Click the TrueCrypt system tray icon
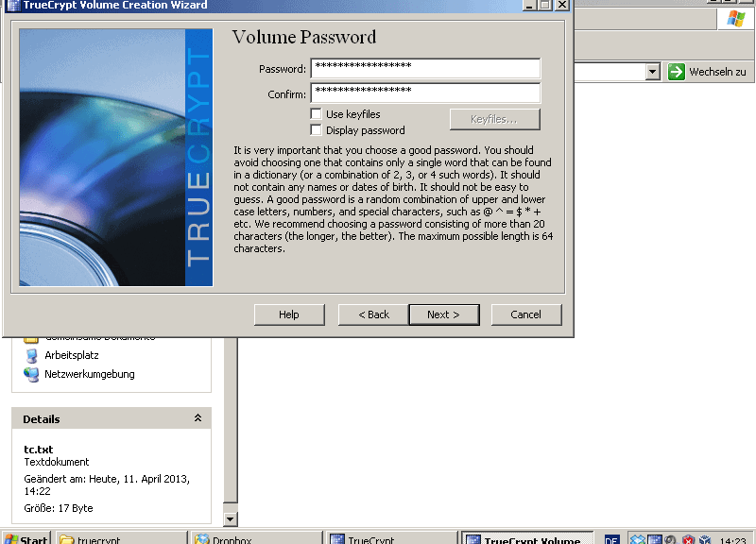756x544 pixels. tap(654, 539)
